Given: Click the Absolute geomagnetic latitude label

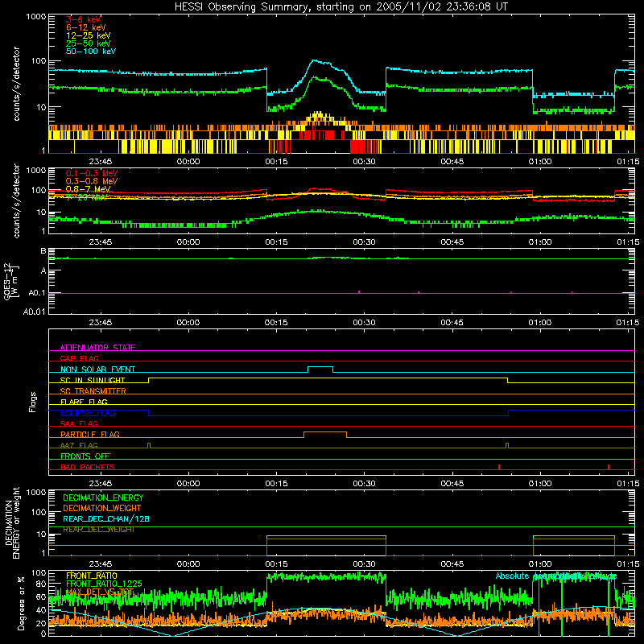Looking at the screenshot, I should click(556, 576).
